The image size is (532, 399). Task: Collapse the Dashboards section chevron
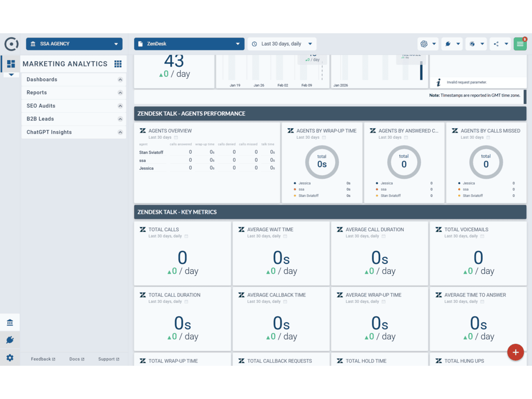tap(120, 79)
